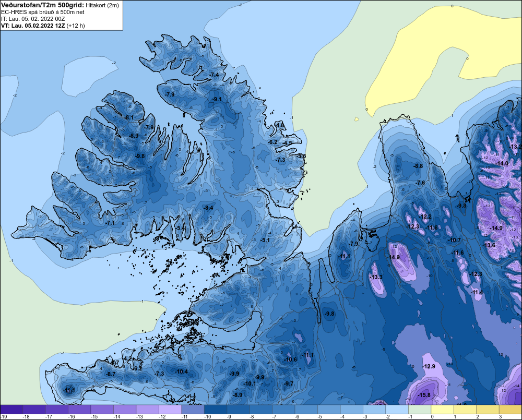Click the pale green swatch between -1 and 0
This screenshot has width=522, height=420.
(420, 410)
